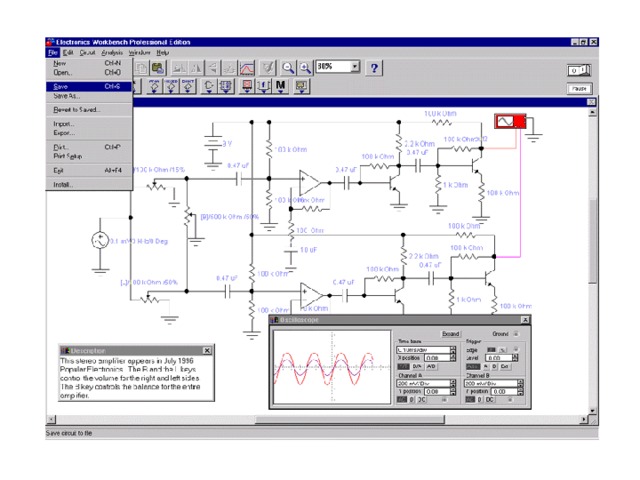This screenshot has width=640, height=480.
Task: Select the Y/T time base mode
Action: 403,367
